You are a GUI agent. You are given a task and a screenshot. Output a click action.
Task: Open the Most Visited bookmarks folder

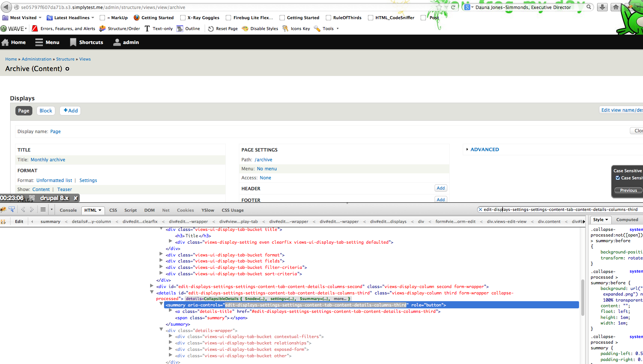click(22, 18)
